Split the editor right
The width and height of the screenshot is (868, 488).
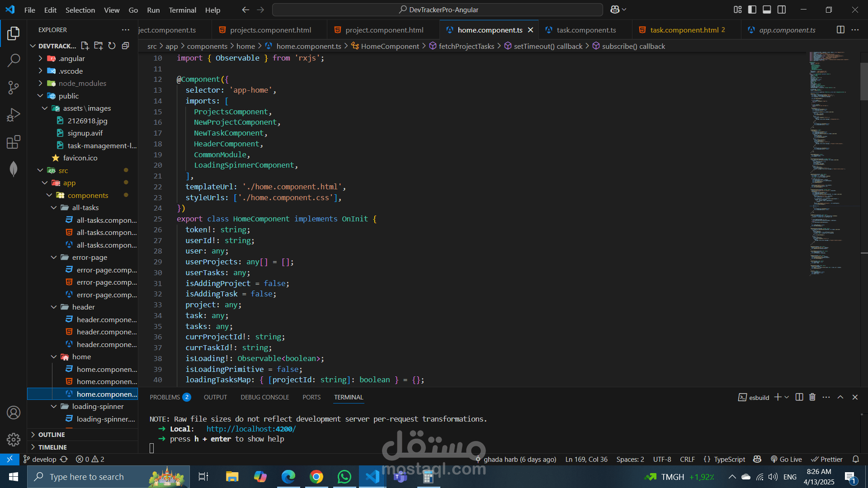pyautogui.click(x=840, y=30)
